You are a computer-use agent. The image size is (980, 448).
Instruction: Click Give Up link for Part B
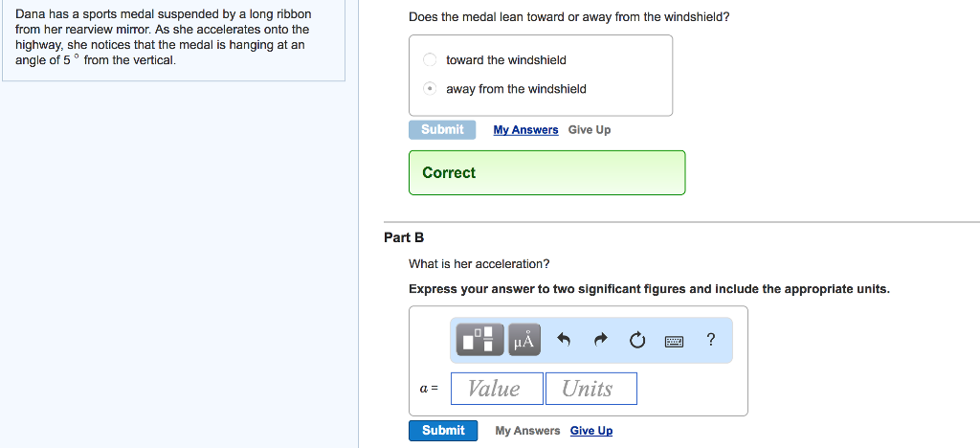591,431
